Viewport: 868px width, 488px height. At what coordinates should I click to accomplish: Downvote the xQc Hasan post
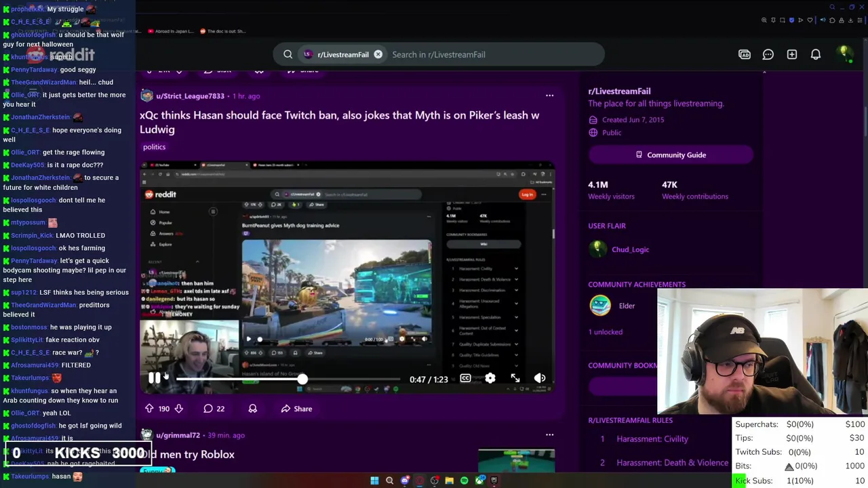[179, 409]
